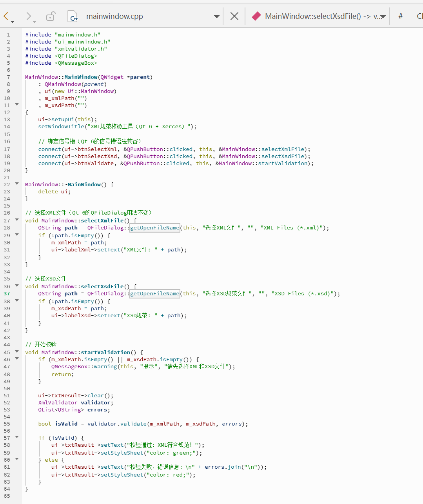Click btnSelectXml in the connect call

click(x=97, y=149)
